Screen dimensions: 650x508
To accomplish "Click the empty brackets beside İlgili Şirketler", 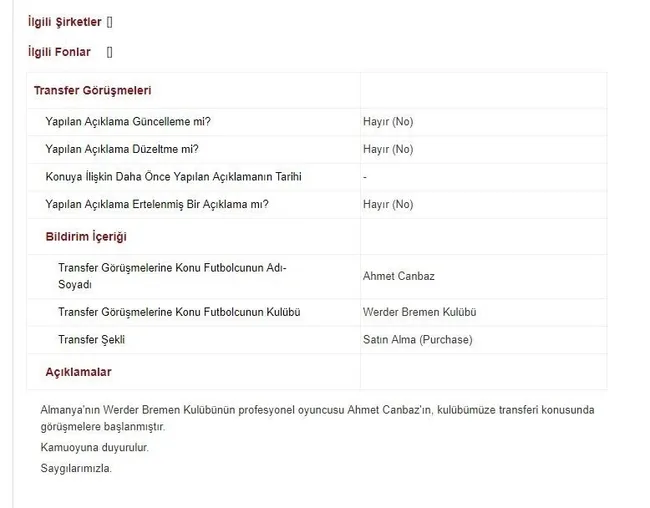I will point(109,22).
